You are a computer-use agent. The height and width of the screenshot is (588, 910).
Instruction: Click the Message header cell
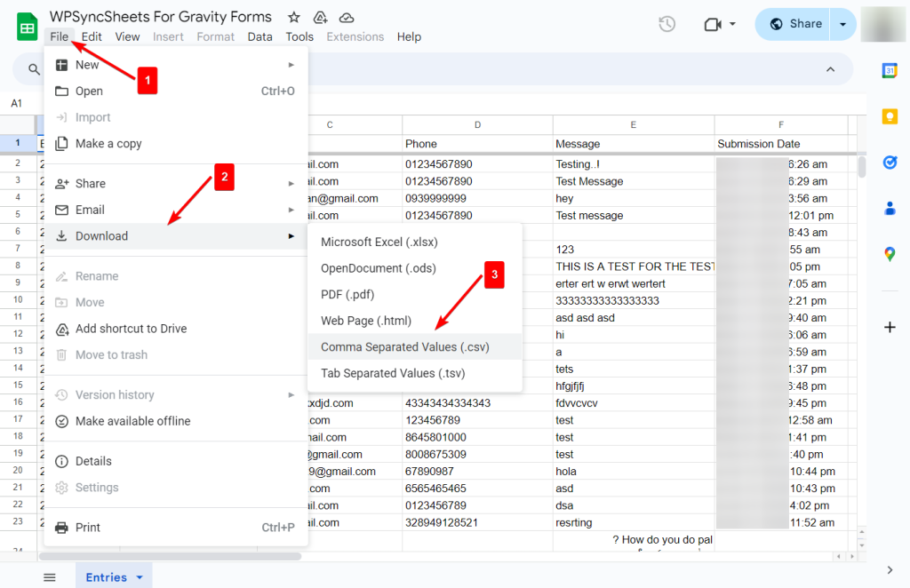(x=633, y=144)
